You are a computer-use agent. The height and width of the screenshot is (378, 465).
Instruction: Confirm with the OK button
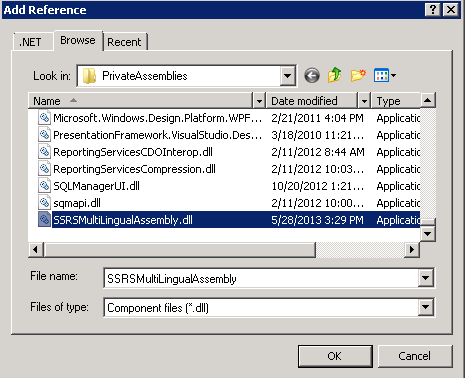(x=335, y=356)
